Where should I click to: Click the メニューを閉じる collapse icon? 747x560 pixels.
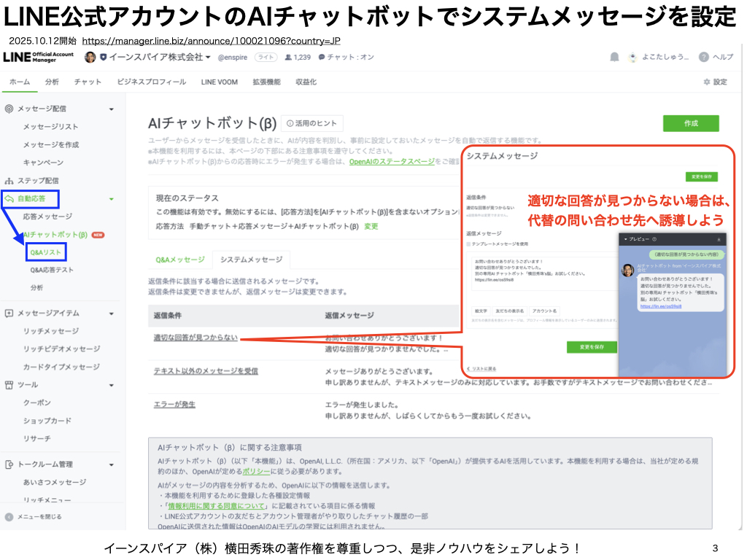pyautogui.click(x=9, y=517)
